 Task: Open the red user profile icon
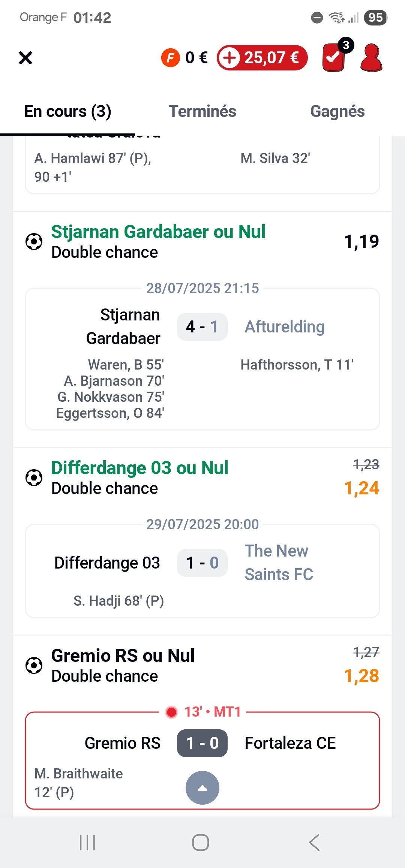click(x=371, y=58)
